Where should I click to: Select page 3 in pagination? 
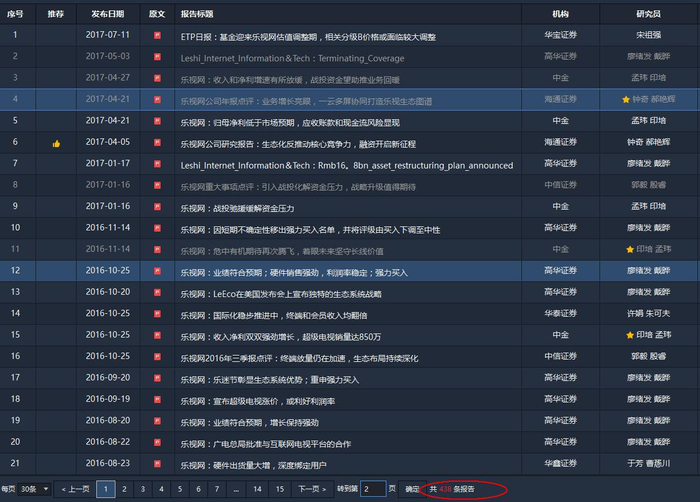(143, 489)
